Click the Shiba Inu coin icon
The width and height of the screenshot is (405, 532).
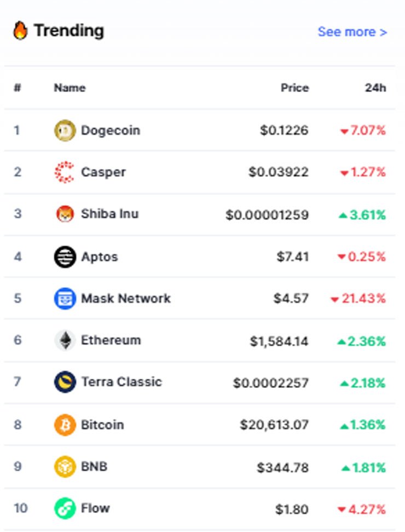tap(65, 214)
